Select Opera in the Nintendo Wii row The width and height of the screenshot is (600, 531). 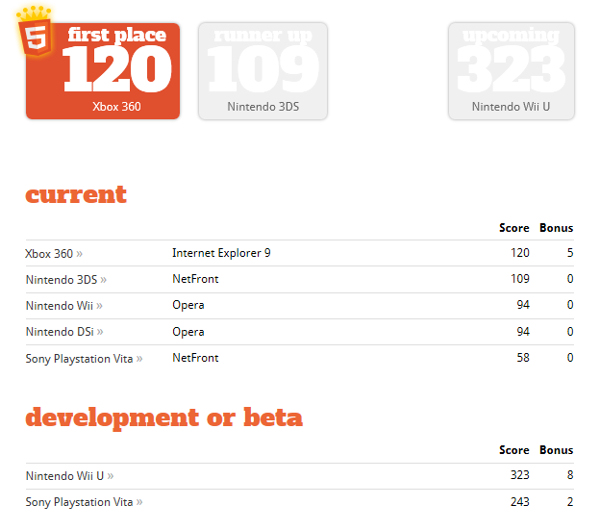(x=188, y=305)
